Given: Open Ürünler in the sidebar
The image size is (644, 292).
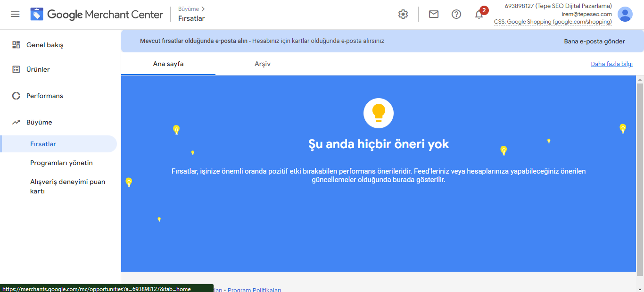Looking at the screenshot, I should click(x=38, y=69).
